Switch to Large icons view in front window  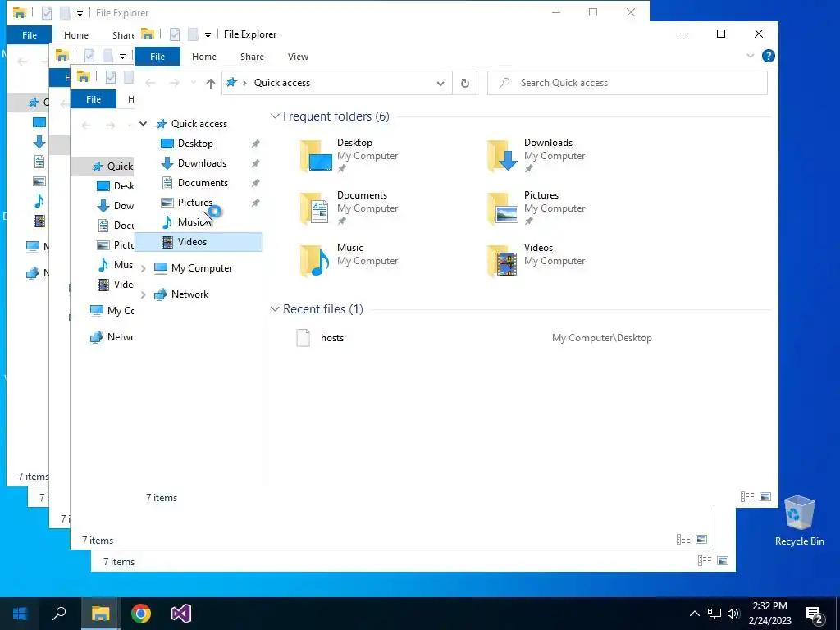(x=765, y=497)
